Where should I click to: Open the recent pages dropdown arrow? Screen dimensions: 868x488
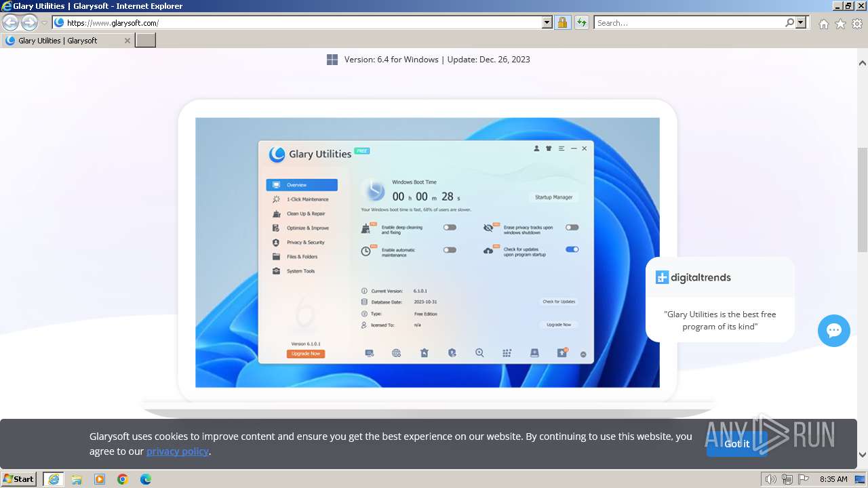tap(44, 23)
